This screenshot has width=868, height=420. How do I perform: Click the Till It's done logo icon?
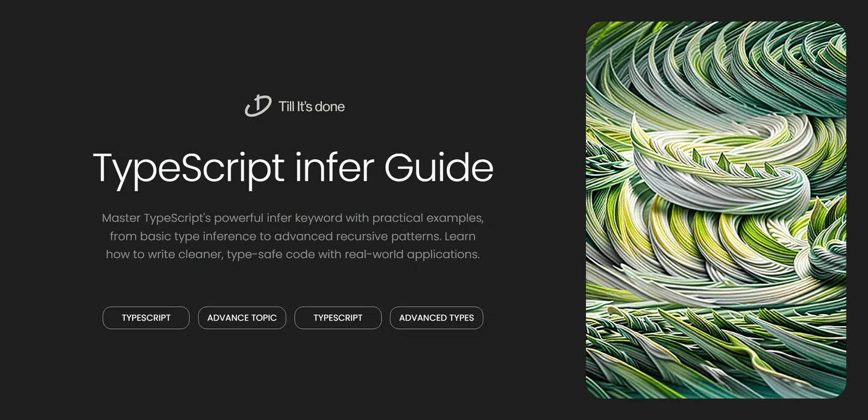point(258,106)
